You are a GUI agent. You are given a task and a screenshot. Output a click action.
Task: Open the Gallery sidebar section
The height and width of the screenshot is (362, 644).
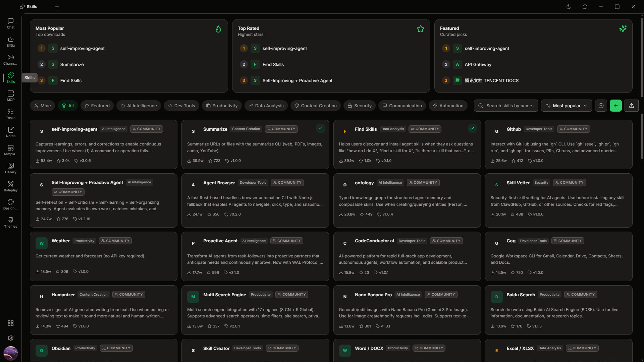point(11,168)
